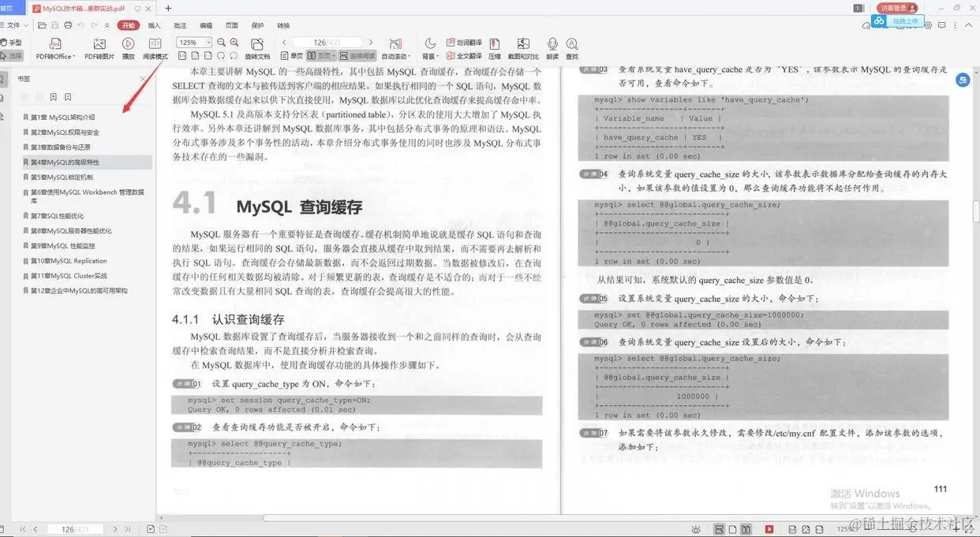Click the red play icon in status bar
The image size is (980, 537).
pyautogui.click(x=769, y=529)
